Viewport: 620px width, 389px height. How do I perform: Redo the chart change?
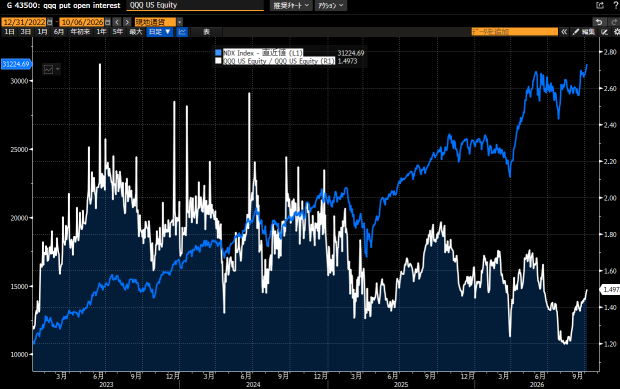pos(614,22)
